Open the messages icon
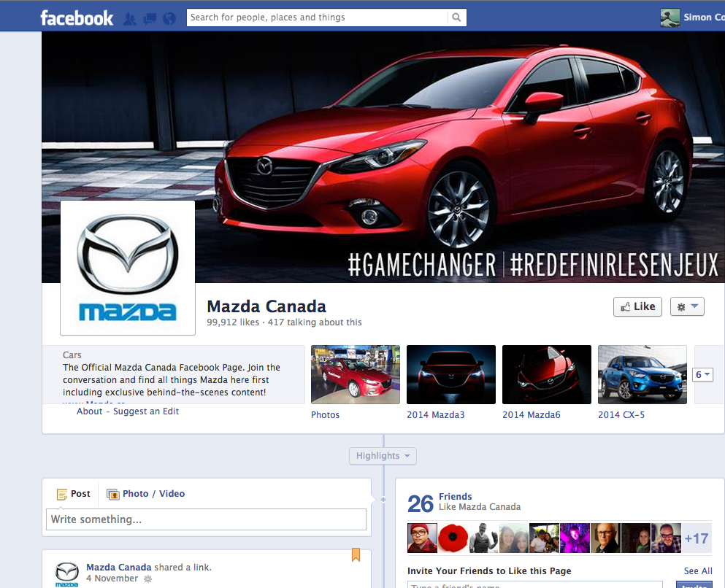 click(x=150, y=18)
